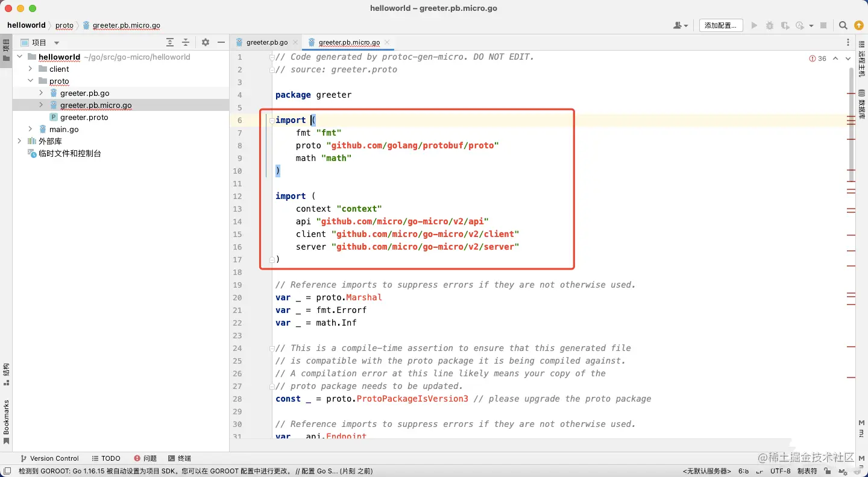Close the greeter.pb.micro.go editor tab
The height and width of the screenshot is (477, 868).
pos(387,42)
